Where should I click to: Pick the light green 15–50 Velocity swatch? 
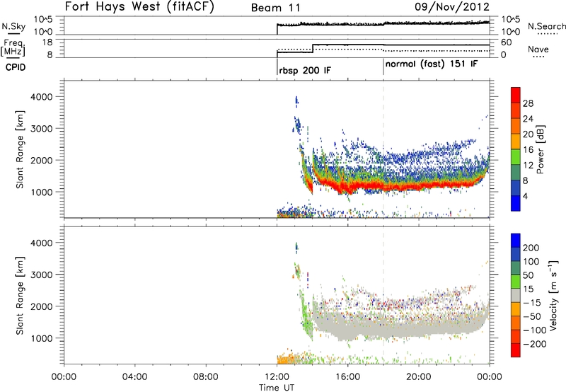pos(516,282)
